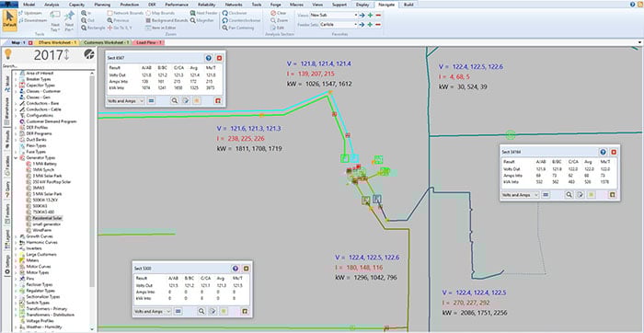Click Go To X, Y tool

tap(121, 28)
